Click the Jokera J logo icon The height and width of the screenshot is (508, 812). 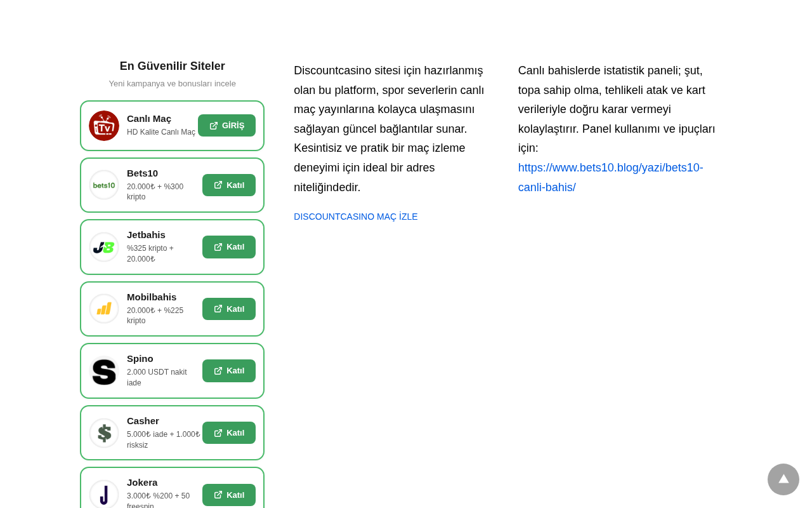click(x=104, y=495)
